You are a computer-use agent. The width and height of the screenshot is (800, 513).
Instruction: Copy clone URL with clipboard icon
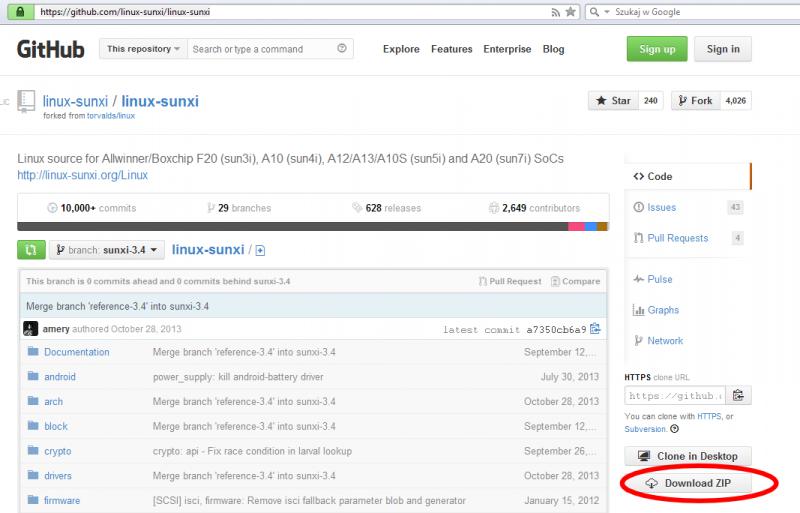coord(739,396)
